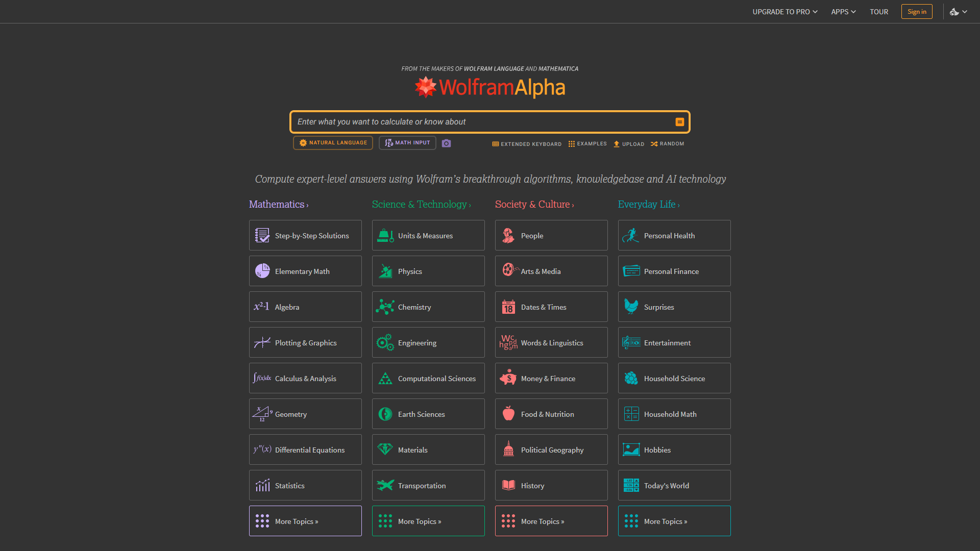Open the theme settings dropdown in header
980x551 pixels.
959,12
